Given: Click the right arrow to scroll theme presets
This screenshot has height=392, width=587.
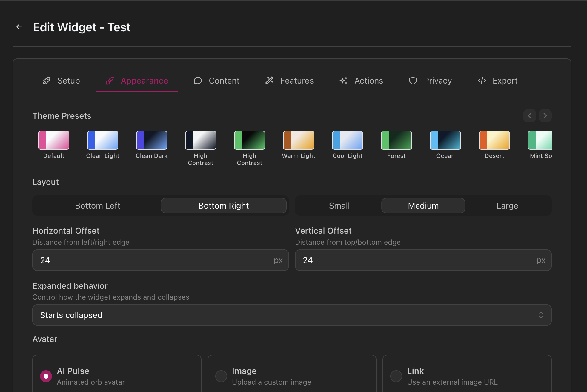Looking at the screenshot, I should click(x=545, y=116).
